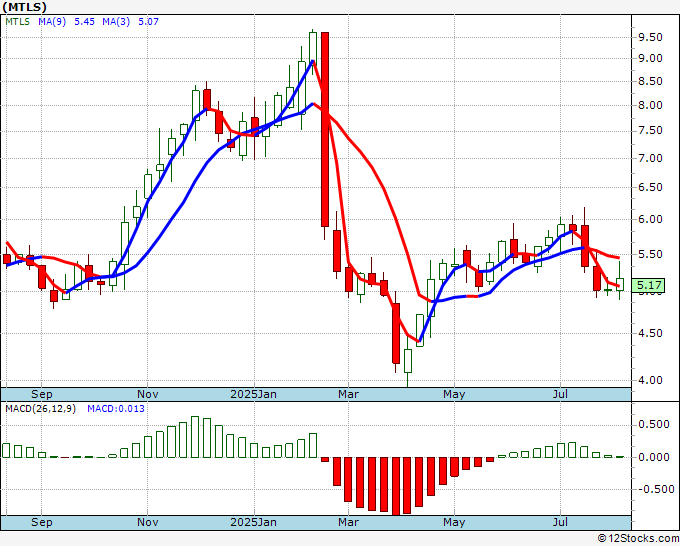This screenshot has width=680, height=546.
Task: Click the MACD:0.013 value label
Action: point(116,409)
